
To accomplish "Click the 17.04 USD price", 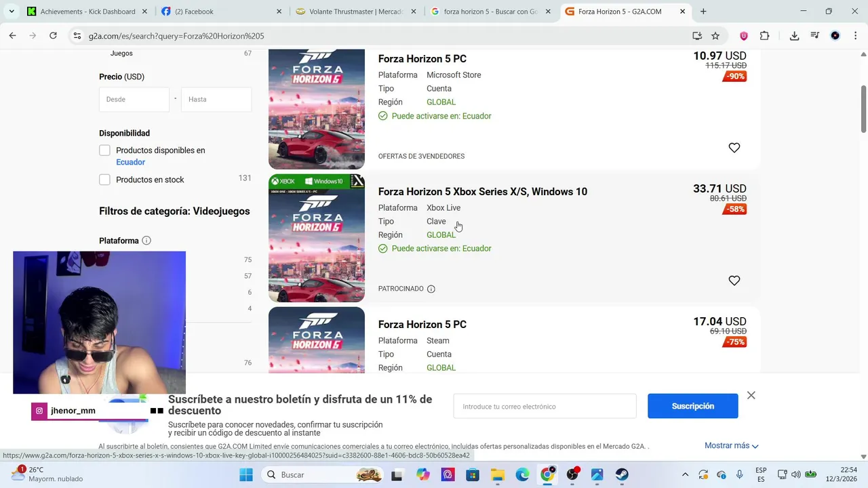I will (719, 321).
